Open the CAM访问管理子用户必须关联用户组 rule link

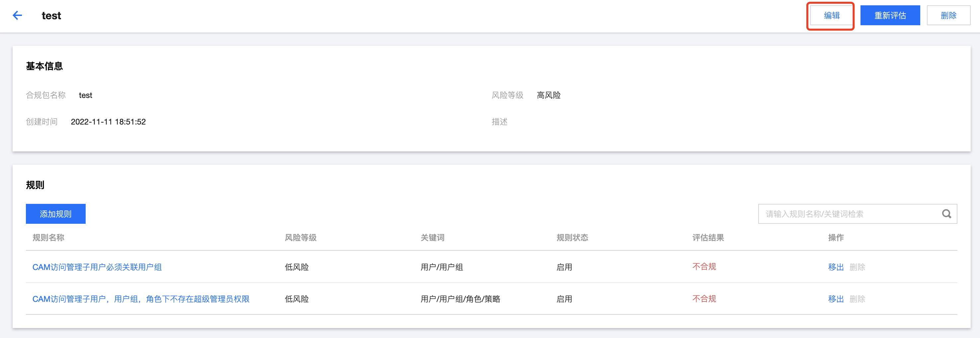pos(97,267)
